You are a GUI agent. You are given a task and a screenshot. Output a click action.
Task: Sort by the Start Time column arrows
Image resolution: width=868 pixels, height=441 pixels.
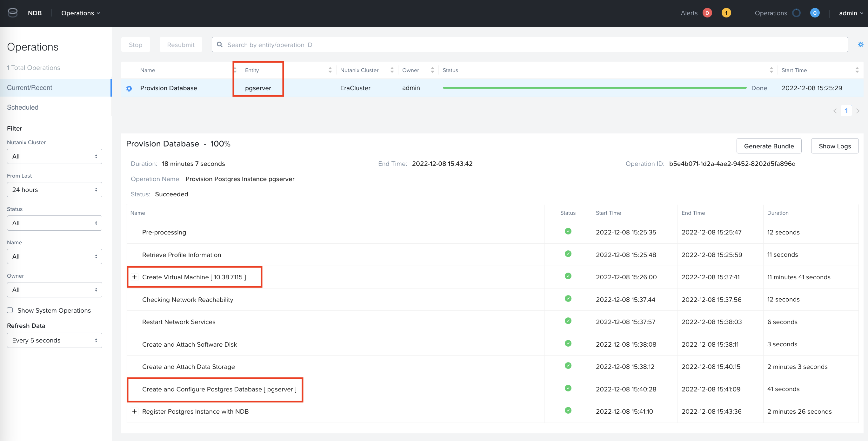[857, 70]
